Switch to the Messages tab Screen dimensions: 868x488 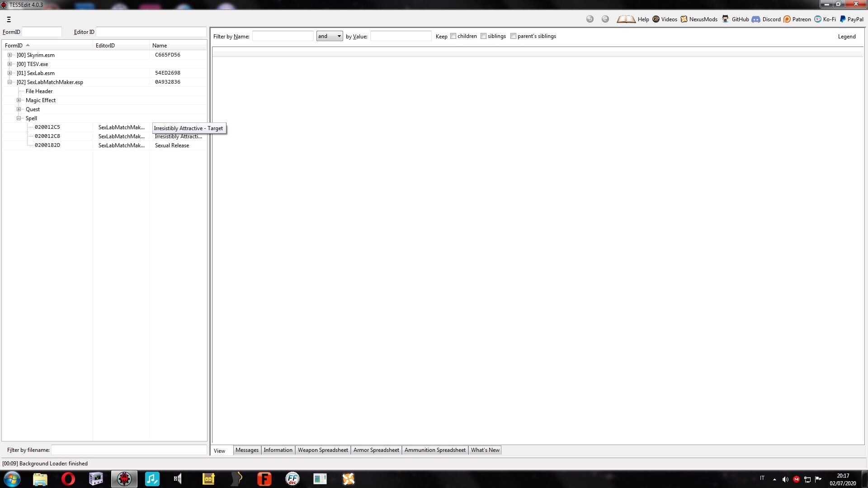[247, 450]
